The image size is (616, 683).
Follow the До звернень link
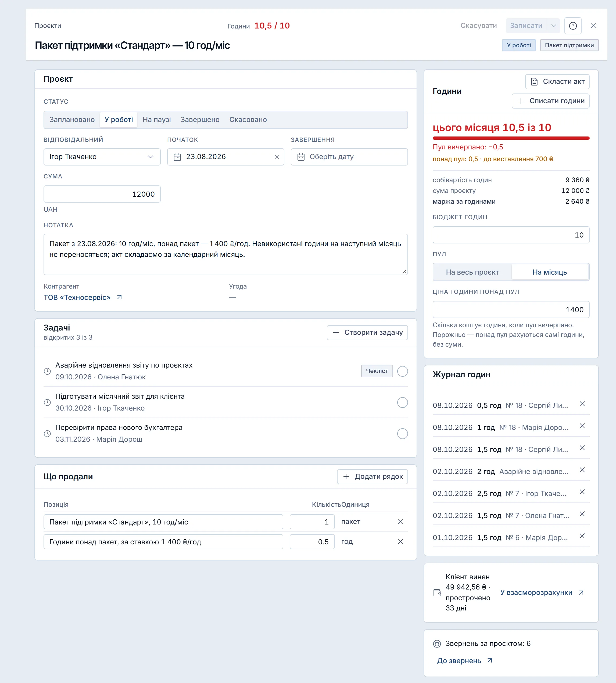click(465, 661)
